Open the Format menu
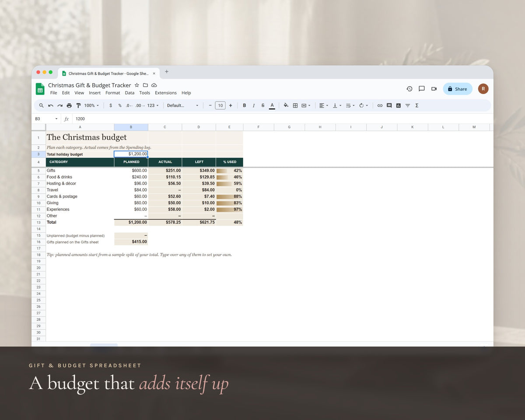The width and height of the screenshot is (525, 420). point(113,93)
